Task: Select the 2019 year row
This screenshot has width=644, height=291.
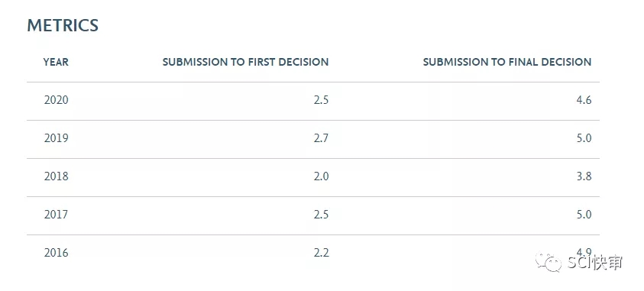Action: pyautogui.click(x=313, y=139)
